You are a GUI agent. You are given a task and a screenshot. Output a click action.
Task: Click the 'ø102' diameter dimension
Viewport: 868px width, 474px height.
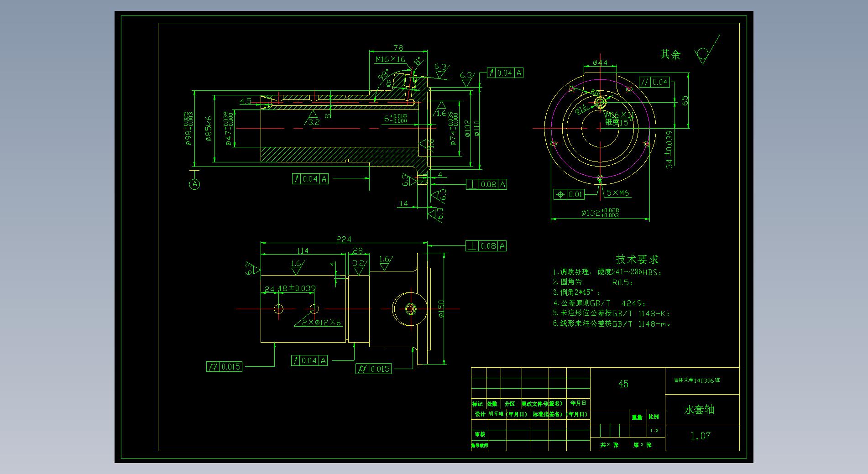pos(467,129)
